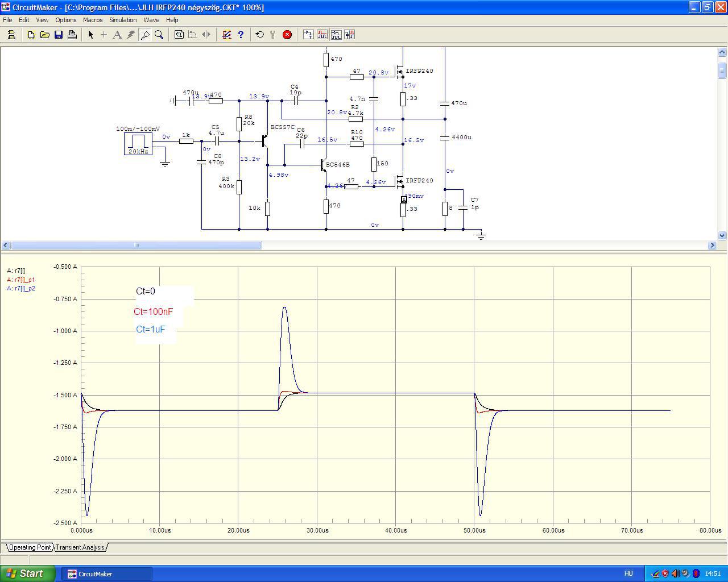Switch to the Operating Point tab
This screenshot has height=582, width=728.
pyautogui.click(x=30, y=547)
